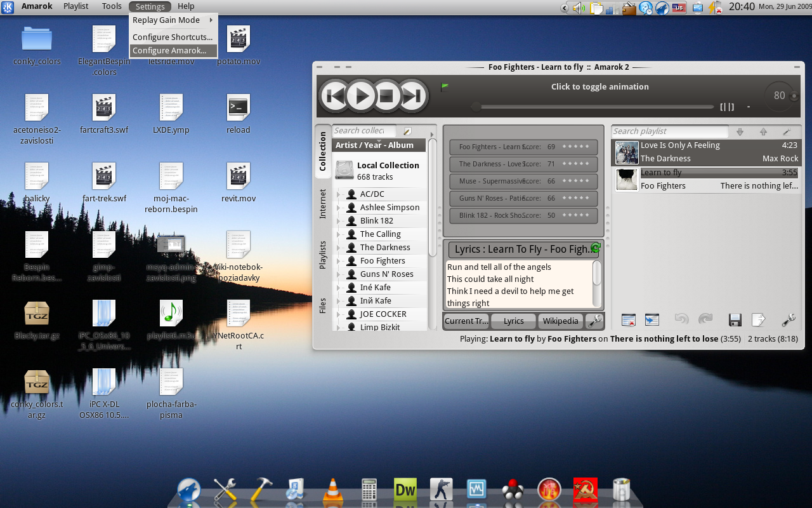Expand hidden system tray icons arrow
This screenshot has height=508, width=812.
[x=565, y=8]
